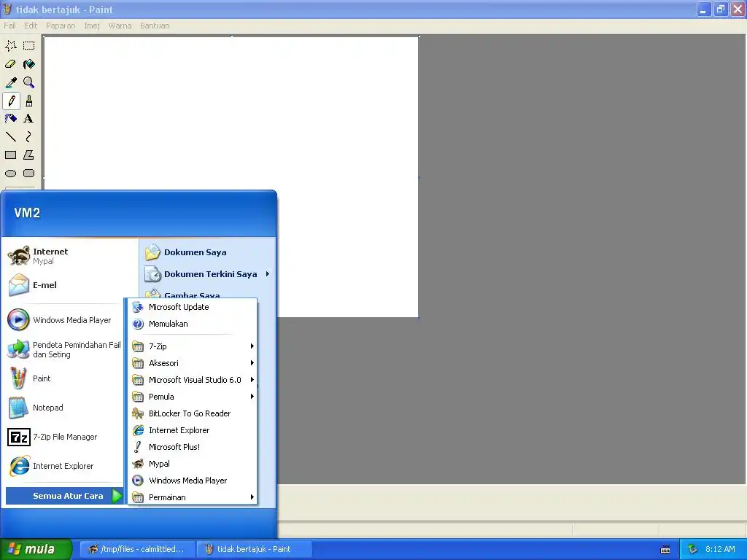This screenshot has height=560, width=747.
Task: Open the Imej menu
Action: [x=92, y=26]
